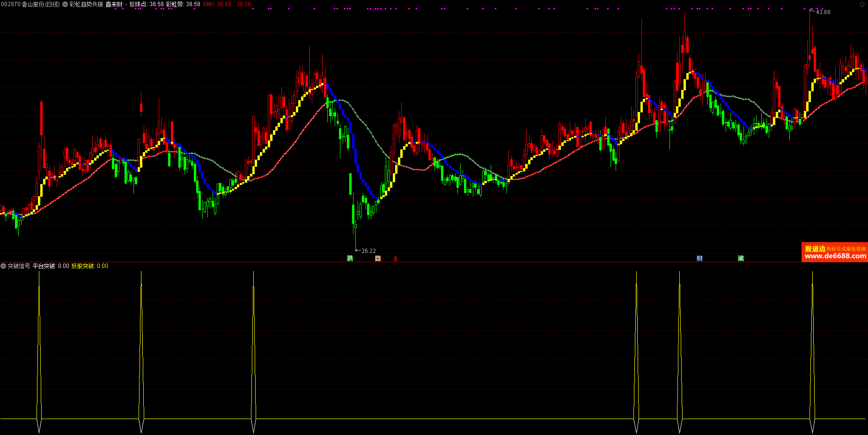
Task: Click the green 跌 event marker icon
Action: [350, 258]
